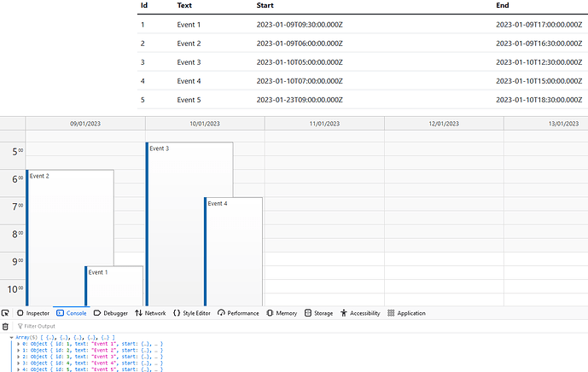The height and width of the screenshot is (372, 588).
Task: Click the Event 1 table cell
Action: 189,25
